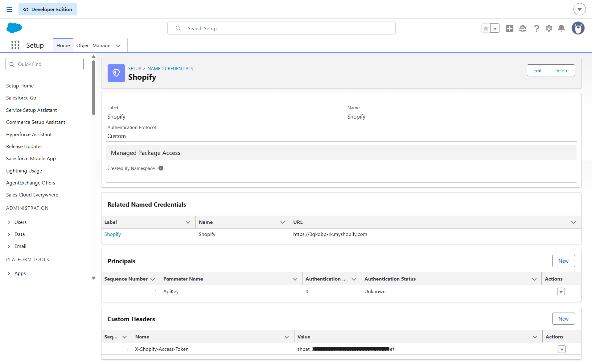The height and width of the screenshot is (364, 592).
Task: Click the Edit button
Action: 537,71
